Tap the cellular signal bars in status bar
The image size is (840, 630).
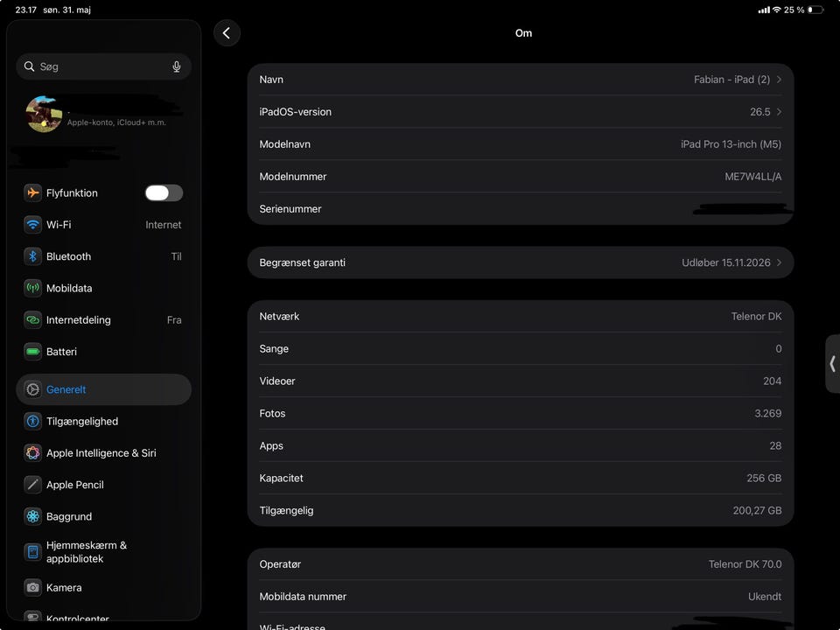pyautogui.click(x=764, y=10)
